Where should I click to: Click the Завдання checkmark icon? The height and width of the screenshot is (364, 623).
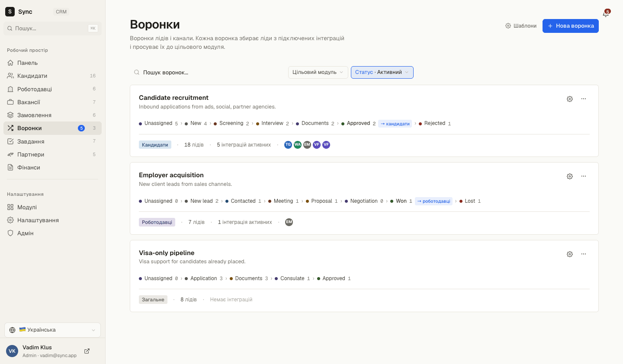[x=10, y=141]
